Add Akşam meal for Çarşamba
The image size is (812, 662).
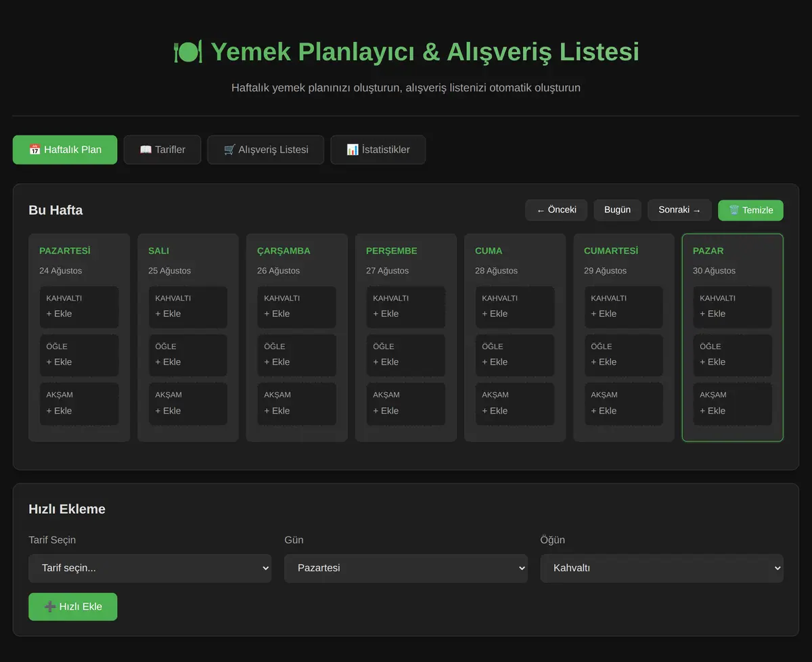pyautogui.click(x=297, y=404)
